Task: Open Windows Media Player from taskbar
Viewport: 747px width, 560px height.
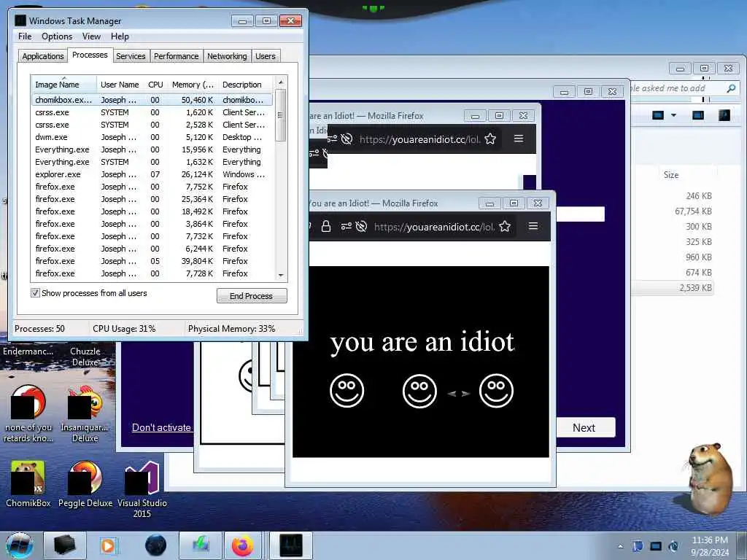Action: point(108,545)
